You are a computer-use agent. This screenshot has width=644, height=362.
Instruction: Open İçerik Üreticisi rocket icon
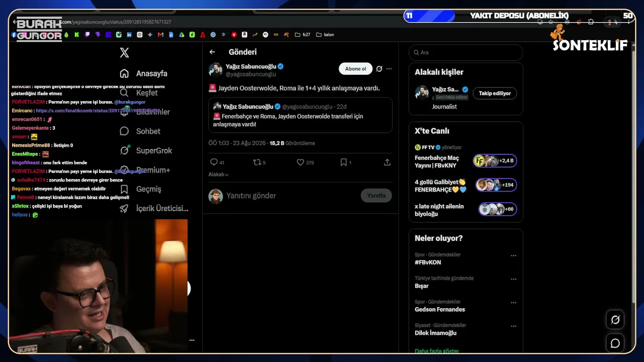pos(124,208)
